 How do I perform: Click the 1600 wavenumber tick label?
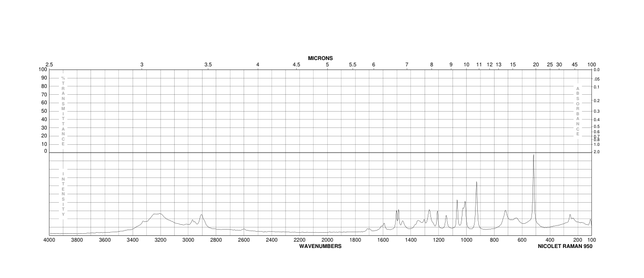383,240
